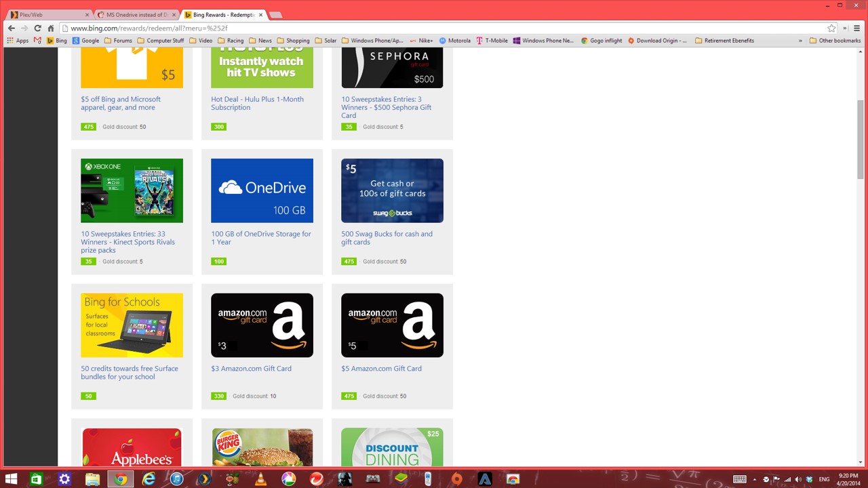The width and height of the screenshot is (868, 488).
Task: Open the $5 off Bing apparel link
Action: (121, 103)
